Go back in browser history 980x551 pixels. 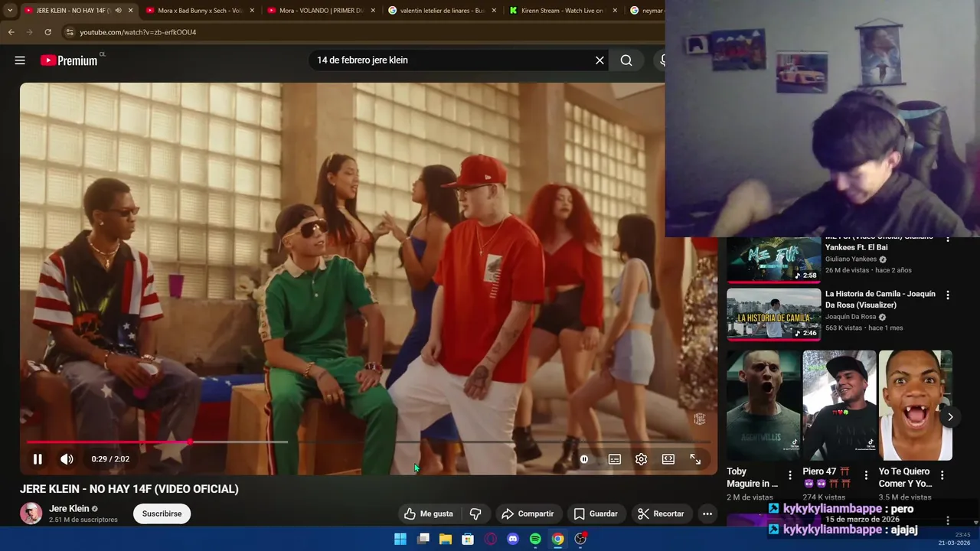pos(11,32)
